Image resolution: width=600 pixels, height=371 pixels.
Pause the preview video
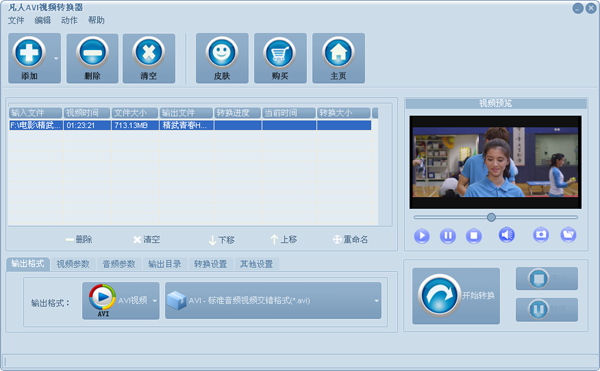click(448, 236)
